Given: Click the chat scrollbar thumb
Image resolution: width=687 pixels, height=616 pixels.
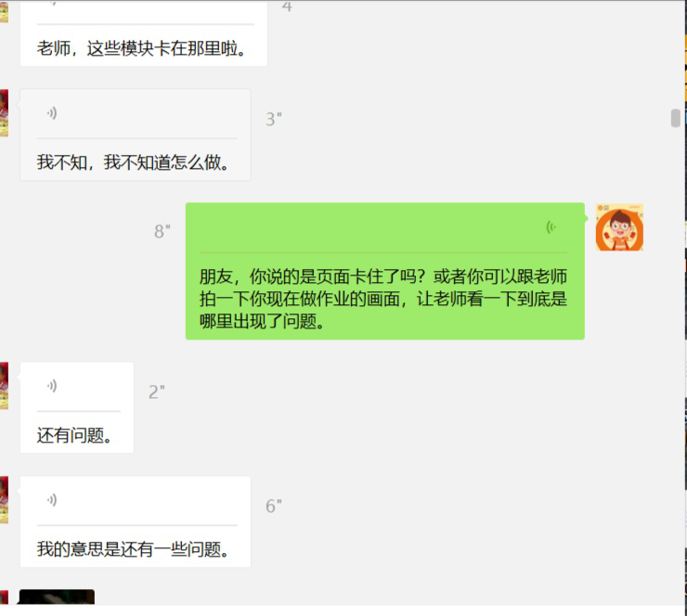Looking at the screenshot, I should click(x=675, y=118).
